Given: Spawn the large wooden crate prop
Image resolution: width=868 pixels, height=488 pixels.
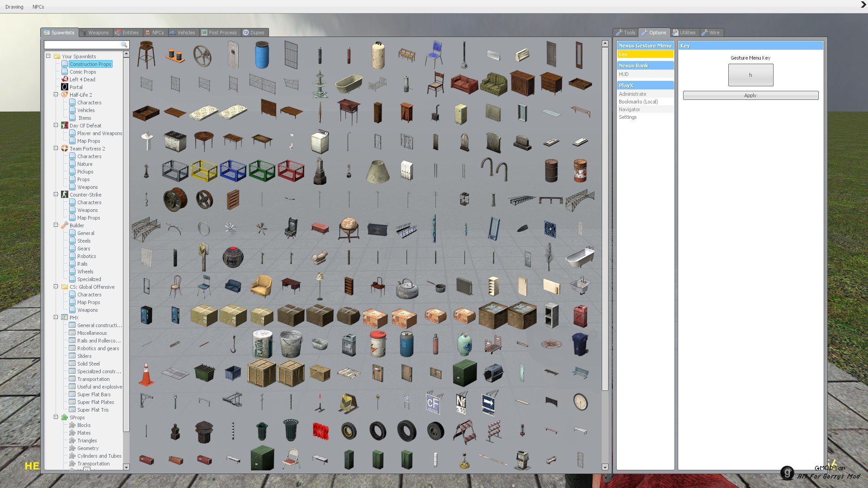Looking at the screenshot, I should pyautogui.click(x=262, y=373).
